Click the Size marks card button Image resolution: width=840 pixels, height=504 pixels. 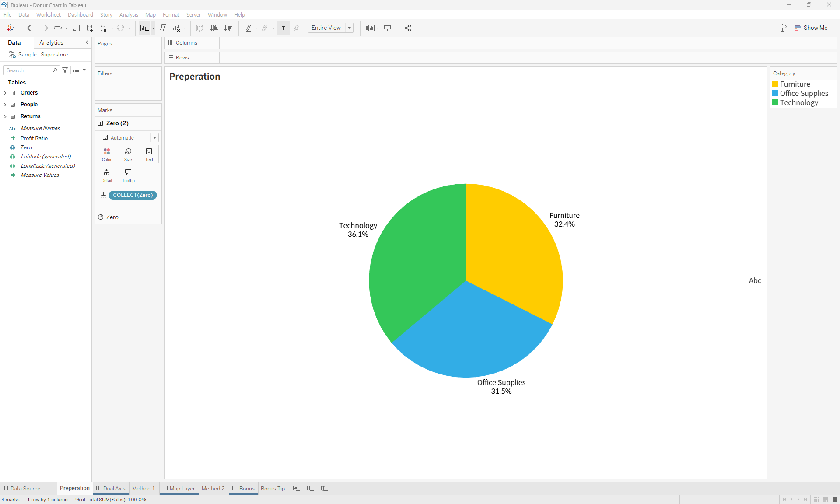[128, 154]
